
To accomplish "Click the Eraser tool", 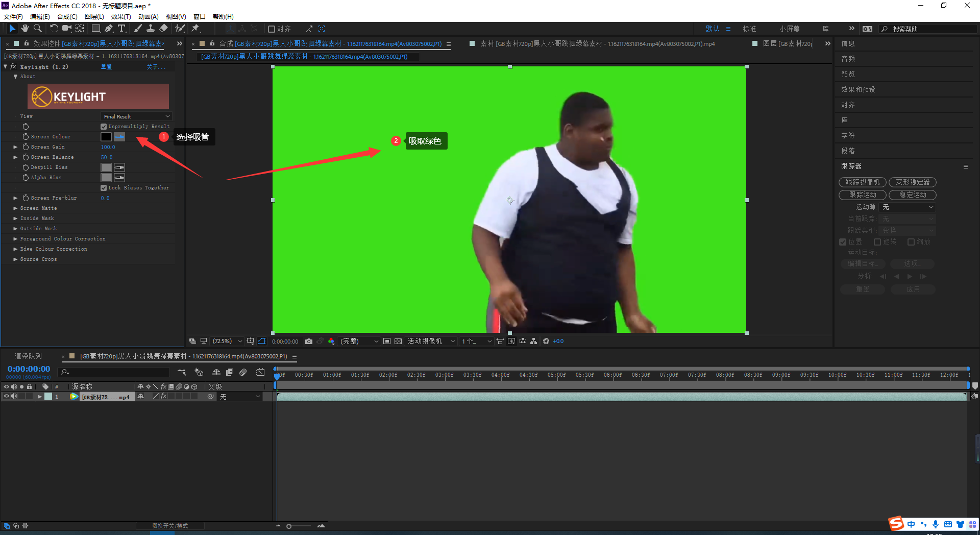I will click(x=163, y=29).
